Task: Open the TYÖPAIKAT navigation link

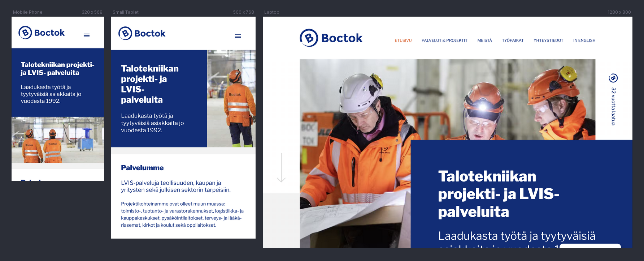Action: coord(512,40)
